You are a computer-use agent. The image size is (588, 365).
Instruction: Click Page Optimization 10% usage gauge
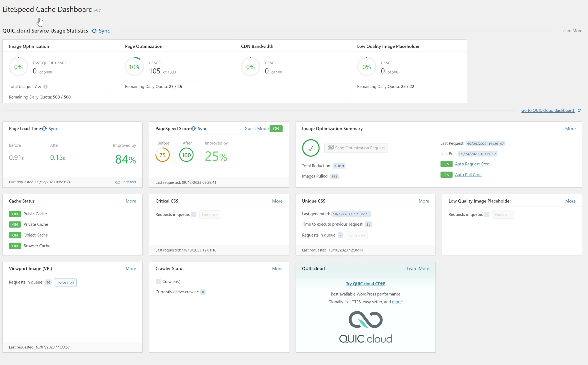pyautogui.click(x=134, y=67)
